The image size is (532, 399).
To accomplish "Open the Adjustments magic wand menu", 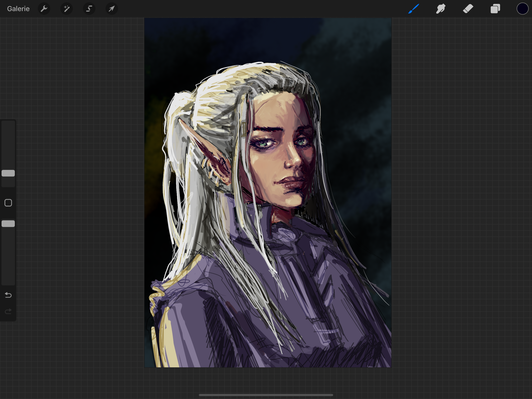I will tap(67, 9).
